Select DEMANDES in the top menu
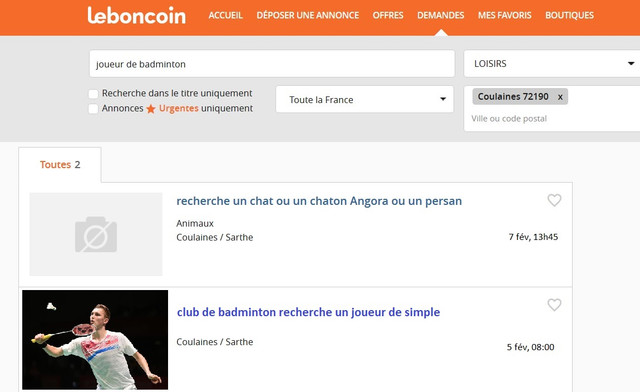Viewport: 640px width, 392px height. tap(440, 16)
